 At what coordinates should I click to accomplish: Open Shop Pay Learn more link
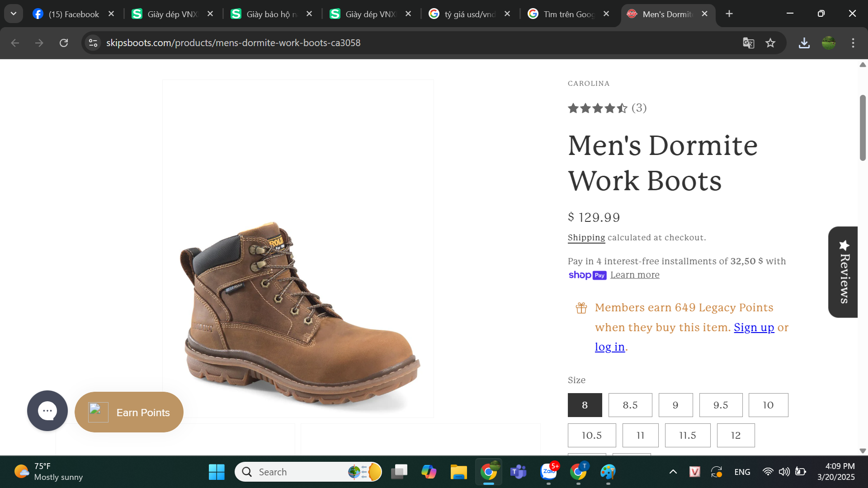(x=635, y=275)
